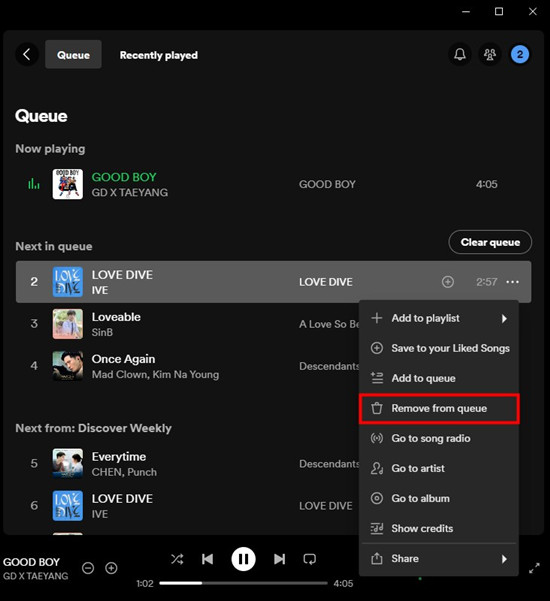Select Add to playlist menu entry
The height and width of the screenshot is (601, 550).
(439, 319)
